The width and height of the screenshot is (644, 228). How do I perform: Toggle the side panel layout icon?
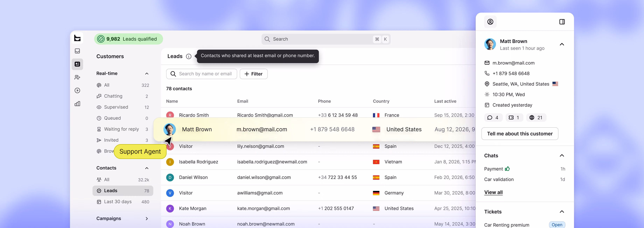coord(562,22)
